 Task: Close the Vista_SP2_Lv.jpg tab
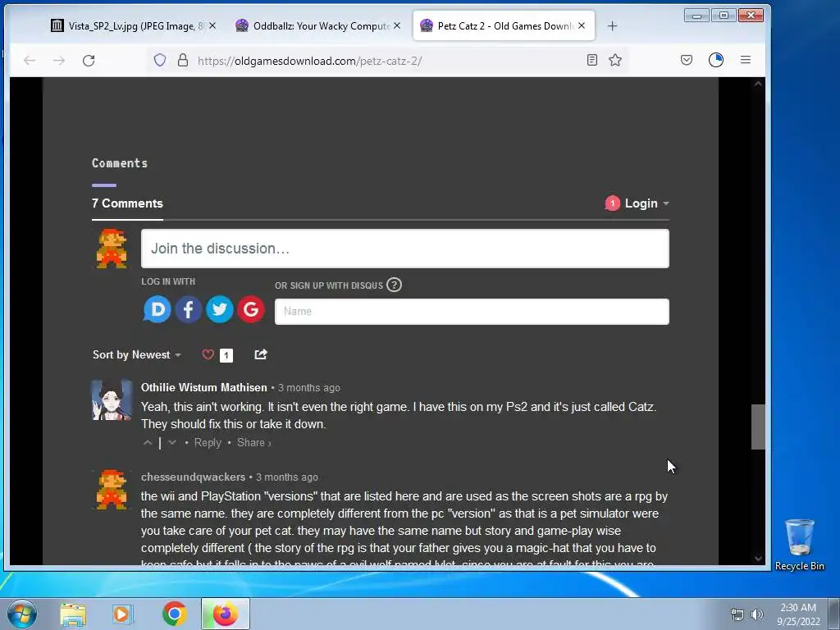(212, 25)
